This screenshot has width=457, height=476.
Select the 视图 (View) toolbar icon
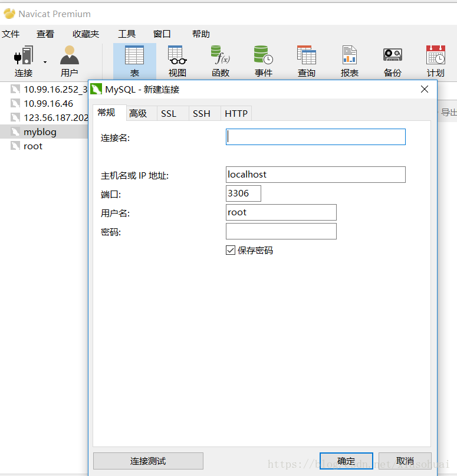click(x=177, y=61)
